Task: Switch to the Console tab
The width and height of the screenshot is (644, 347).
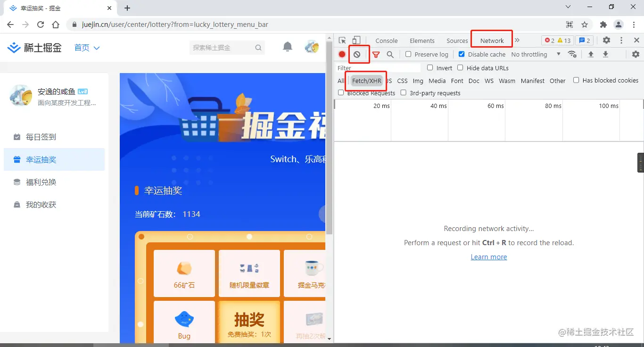Action: click(x=386, y=41)
